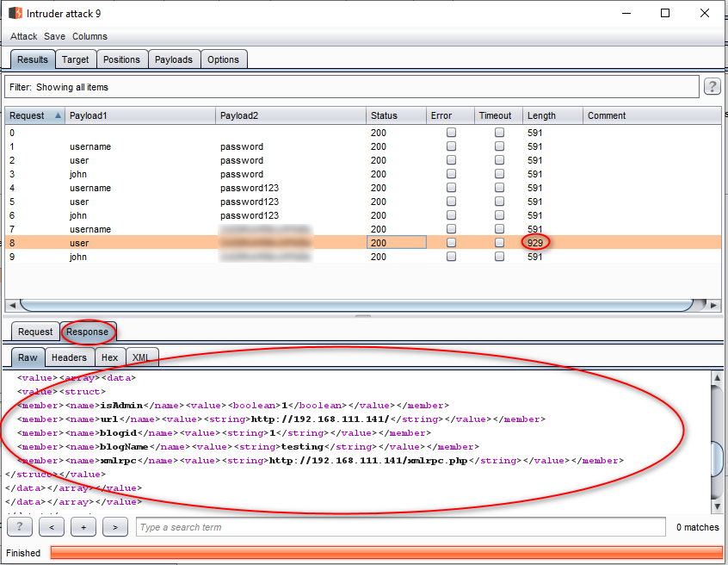Click the Burp Suite logo in title bar
This screenshot has height=565, width=728.
15,13
